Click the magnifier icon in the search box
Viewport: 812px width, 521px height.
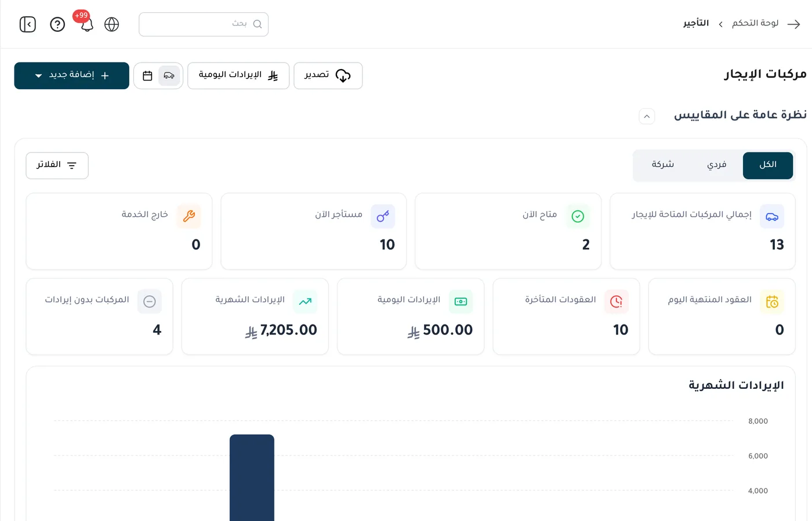pos(258,24)
